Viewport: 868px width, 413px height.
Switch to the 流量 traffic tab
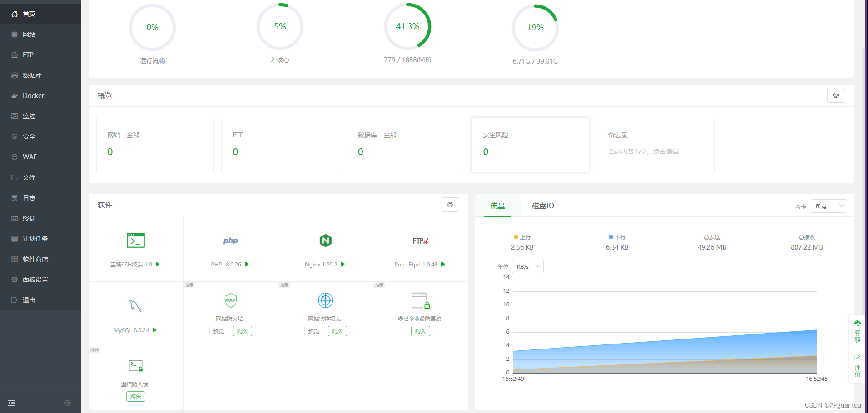[x=497, y=206]
